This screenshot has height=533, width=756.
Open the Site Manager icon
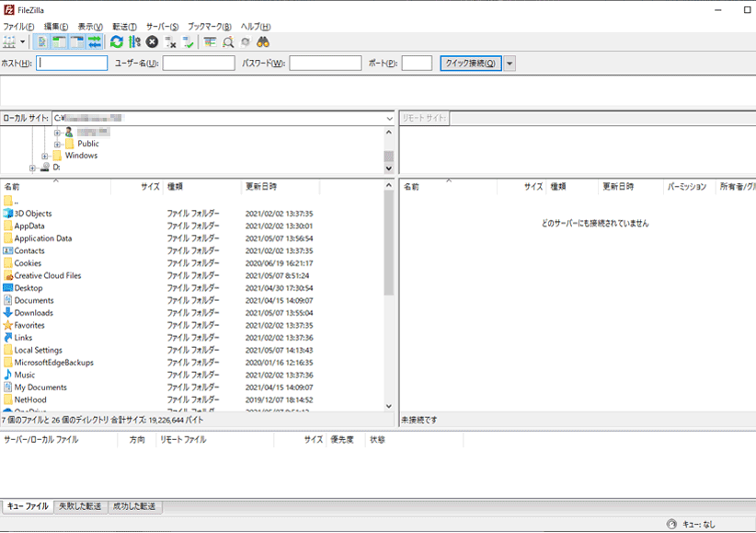click(10, 42)
